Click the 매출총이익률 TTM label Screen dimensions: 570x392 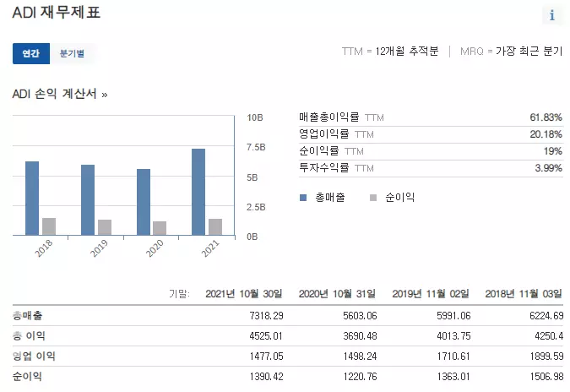pos(341,117)
